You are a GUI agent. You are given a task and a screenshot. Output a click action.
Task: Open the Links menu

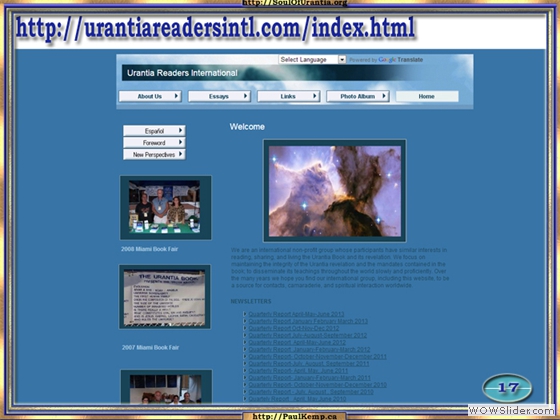pyautogui.click(x=289, y=96)
